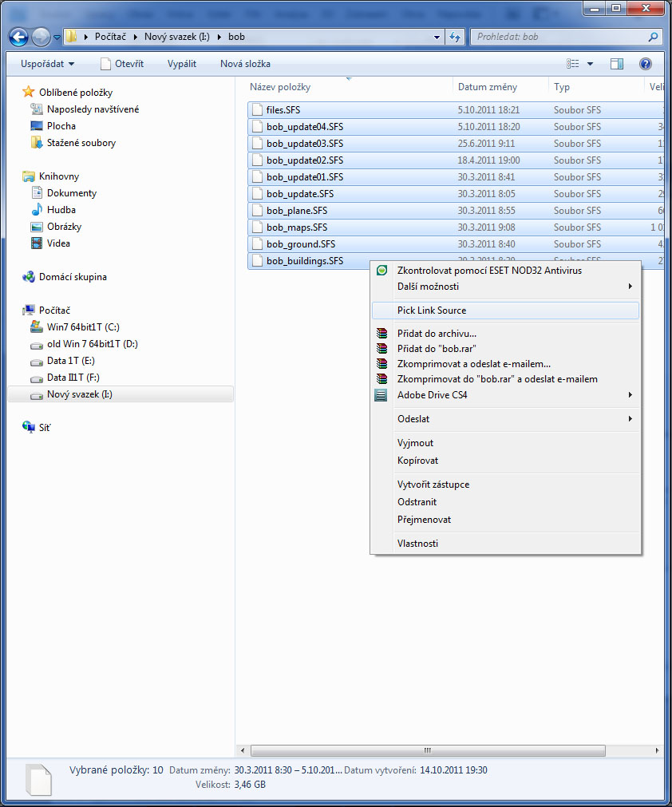Image resolution: width=672 pixels, height=807 pixels.
Task: Open drive Win7 64bit1T (C:)
Action: (83, 326)
